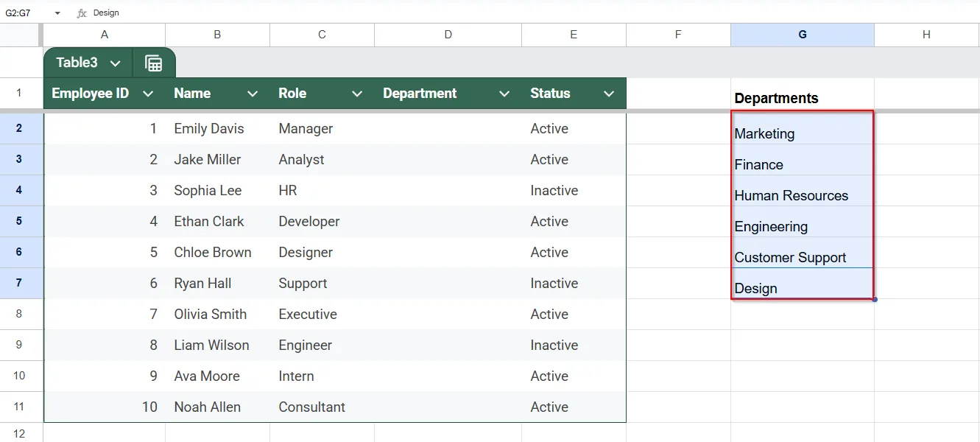980x442 pixels.
Task: Select row 2 header
Action: click(19, 128)
